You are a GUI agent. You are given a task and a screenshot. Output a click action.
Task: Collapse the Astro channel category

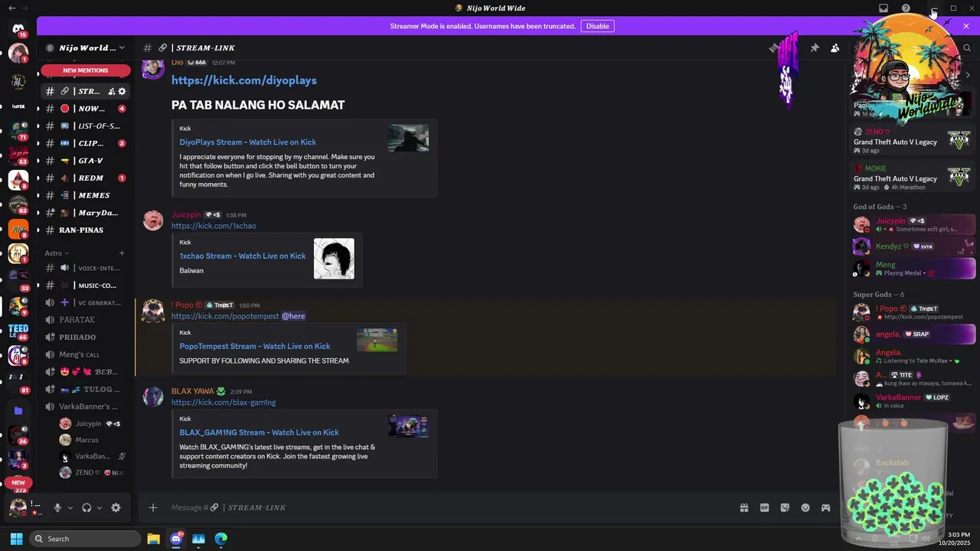click(x=57, y=253)
